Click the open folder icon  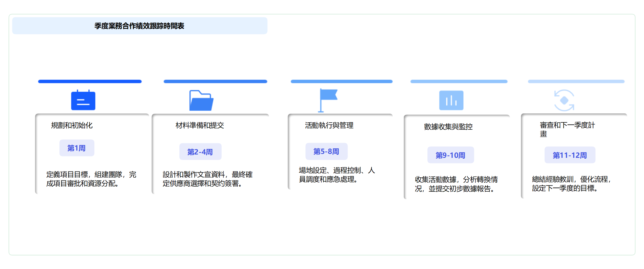point(201,101)
